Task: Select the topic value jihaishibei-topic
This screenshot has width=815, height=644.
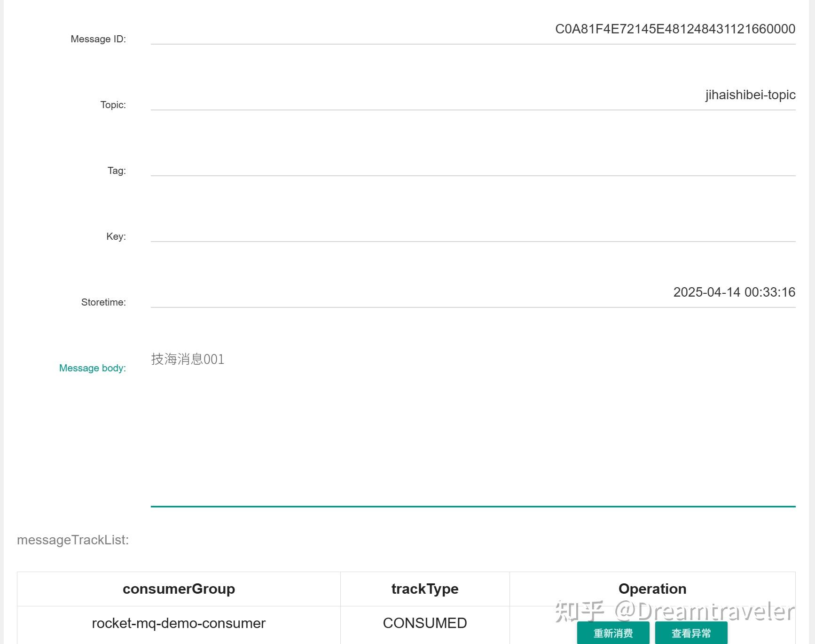Action: (x=750, y=94)
